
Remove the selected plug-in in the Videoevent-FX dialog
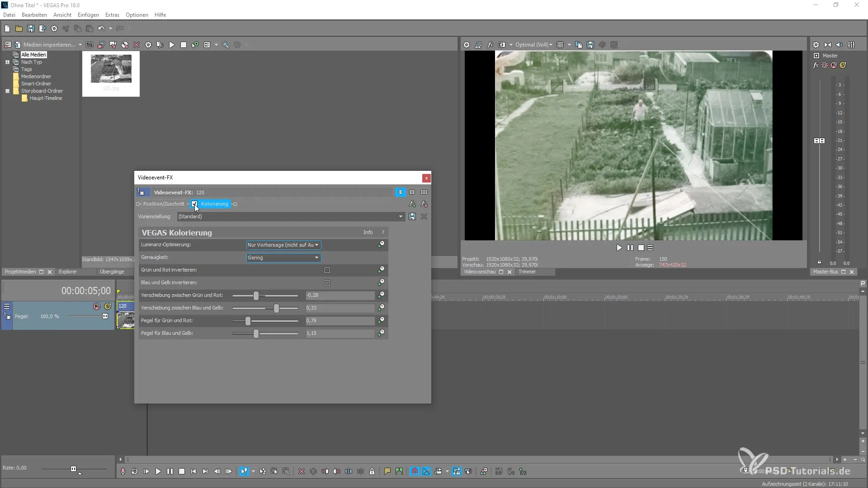(424, 204)
